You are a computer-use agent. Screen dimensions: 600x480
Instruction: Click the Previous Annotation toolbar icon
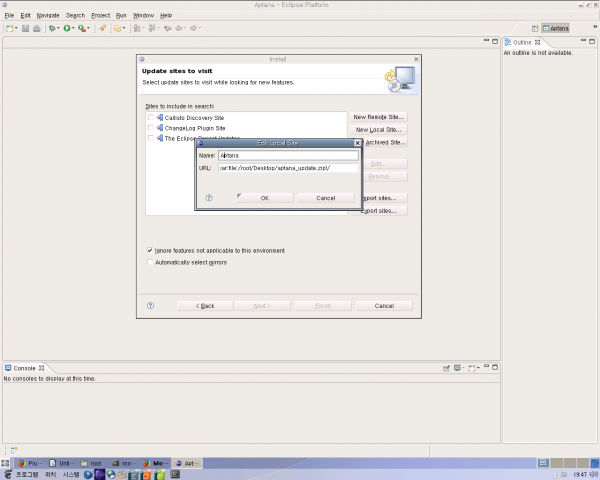point(152,28)
